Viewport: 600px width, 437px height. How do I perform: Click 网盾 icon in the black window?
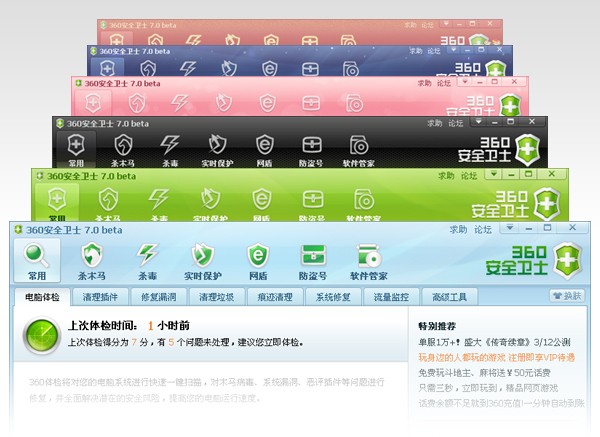pos(265,145)
